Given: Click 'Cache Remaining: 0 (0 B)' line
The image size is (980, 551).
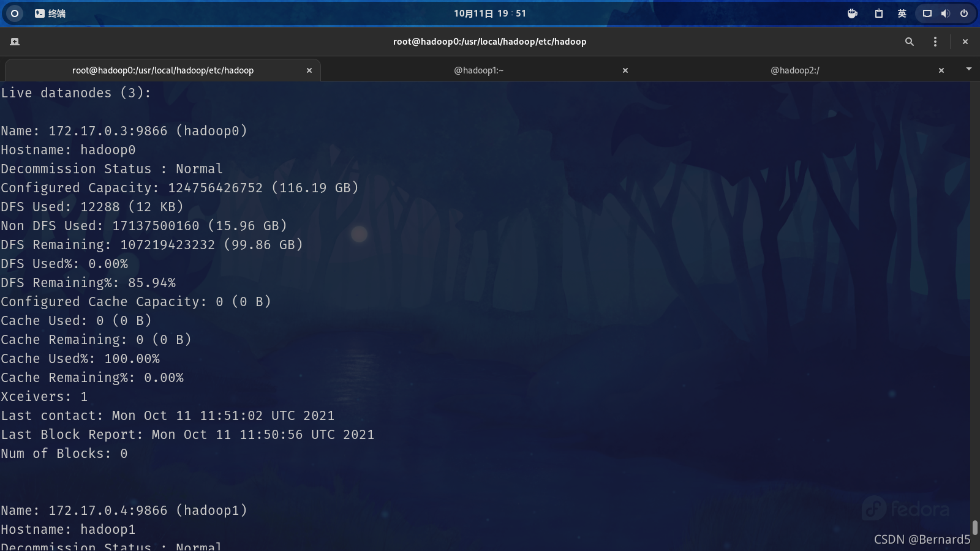Looking at the screenshot, I should click(x=96, y=340).
